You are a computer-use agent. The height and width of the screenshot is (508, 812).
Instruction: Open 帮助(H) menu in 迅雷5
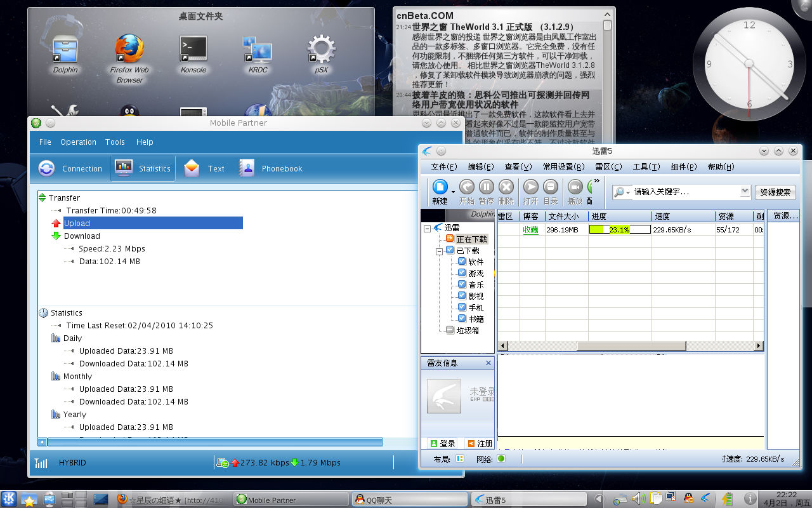(721, 166)
